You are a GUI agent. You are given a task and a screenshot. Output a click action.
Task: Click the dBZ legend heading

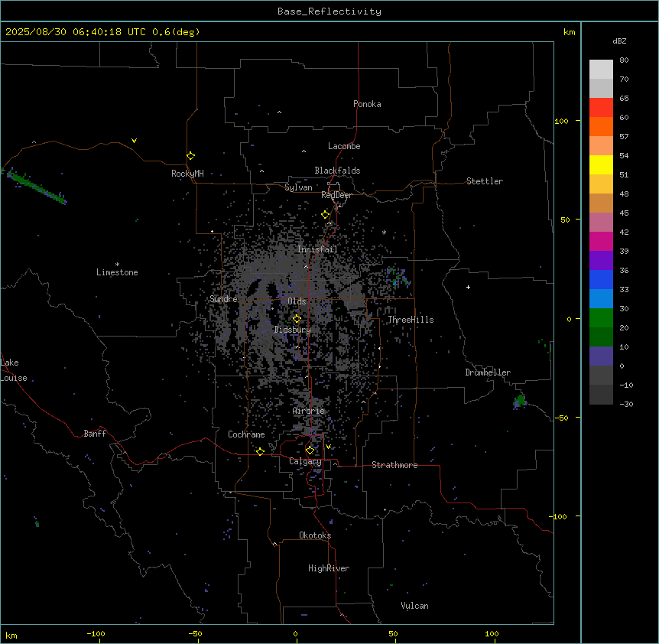click(619, 41)
